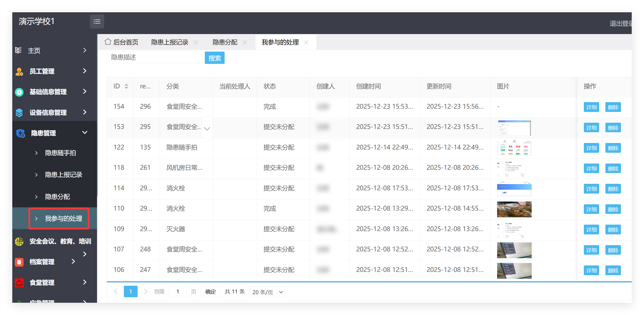Screen dimensions: 644x315
Task: Expand the category chevron on row 153
Action: (207, 129)
